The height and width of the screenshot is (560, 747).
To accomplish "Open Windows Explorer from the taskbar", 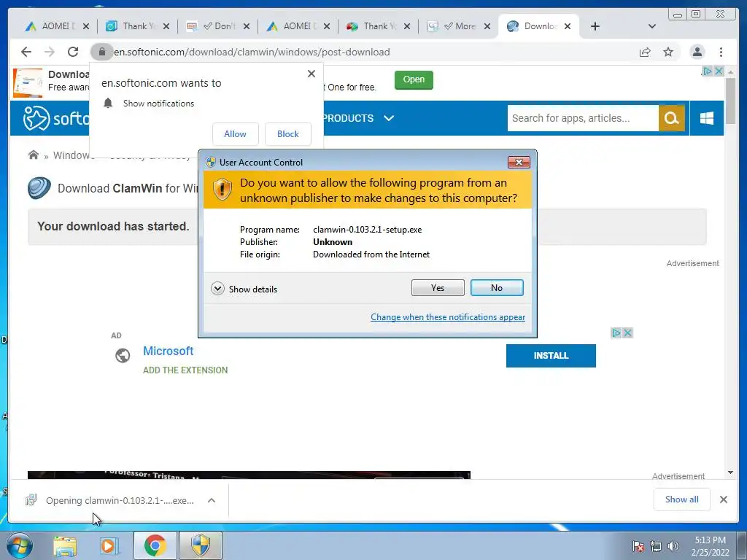I will point(64,545).
